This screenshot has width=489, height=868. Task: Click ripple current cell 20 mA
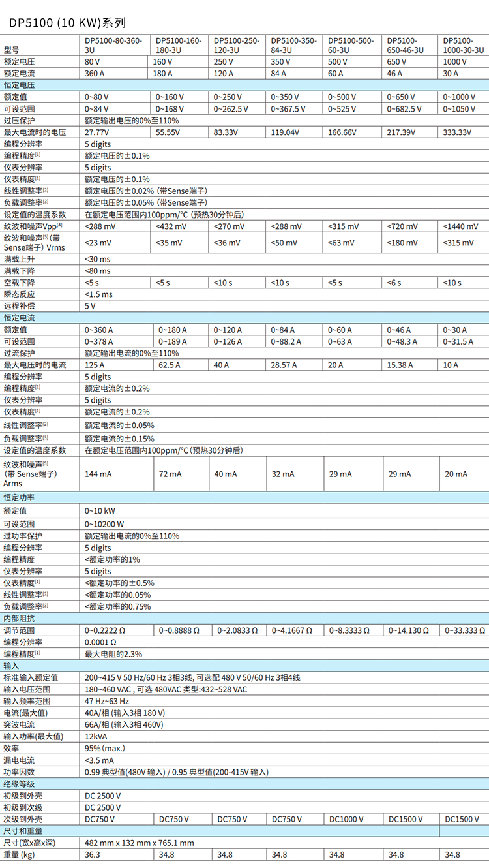coord(456,474)
